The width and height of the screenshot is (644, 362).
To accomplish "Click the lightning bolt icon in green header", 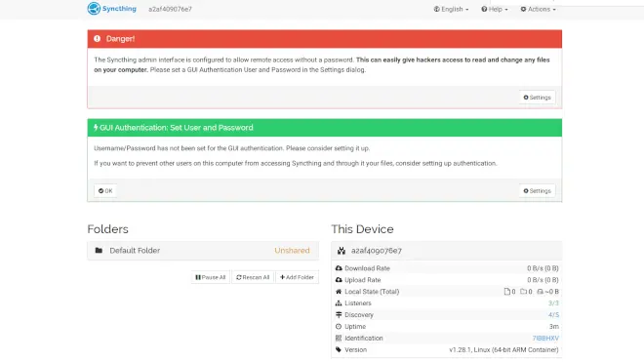I will point(96,128).
